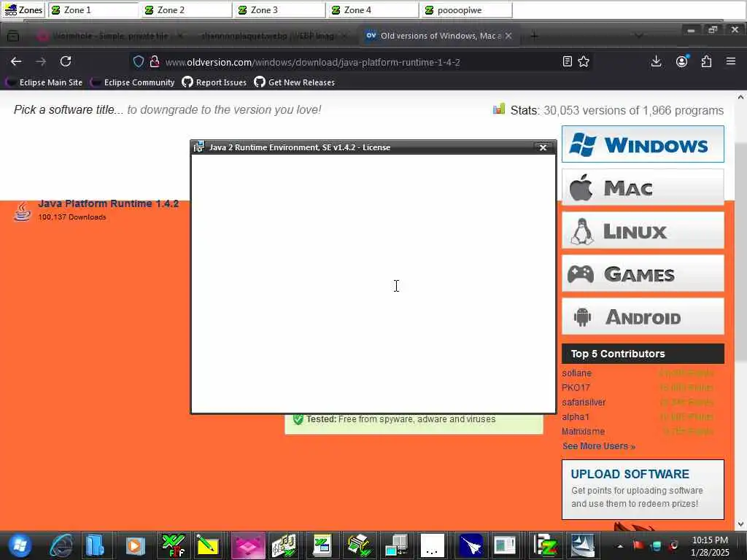Switch to Zone 4 tab
This screenshot has width=747, height=560.
pyautogui.click(x=374, y=10)
